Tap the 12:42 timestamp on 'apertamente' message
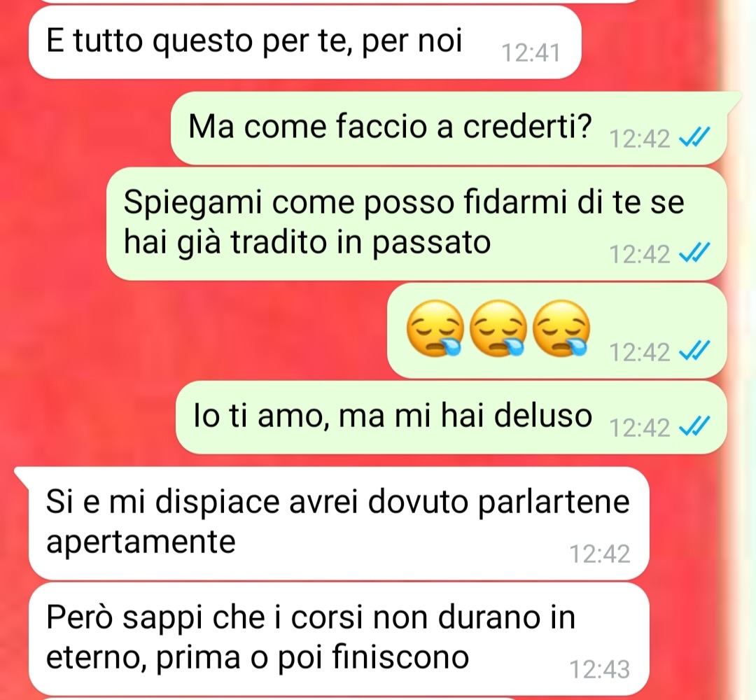Viewport: 756px width, 700px height. 600,554
